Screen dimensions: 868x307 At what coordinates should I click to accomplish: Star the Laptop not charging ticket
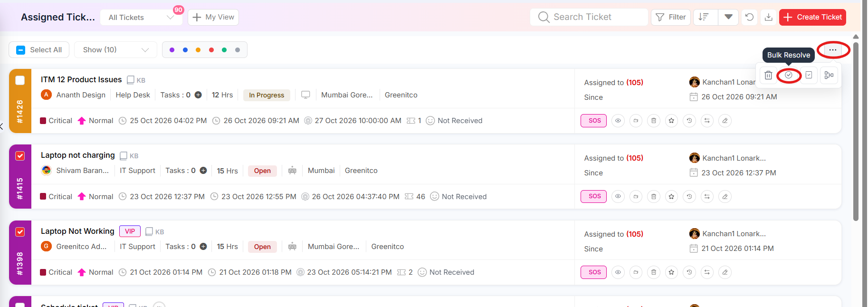tap(671, 196)
